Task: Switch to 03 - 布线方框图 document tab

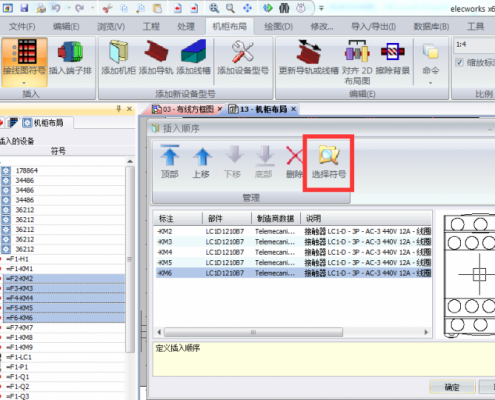Action: (188, 109)
